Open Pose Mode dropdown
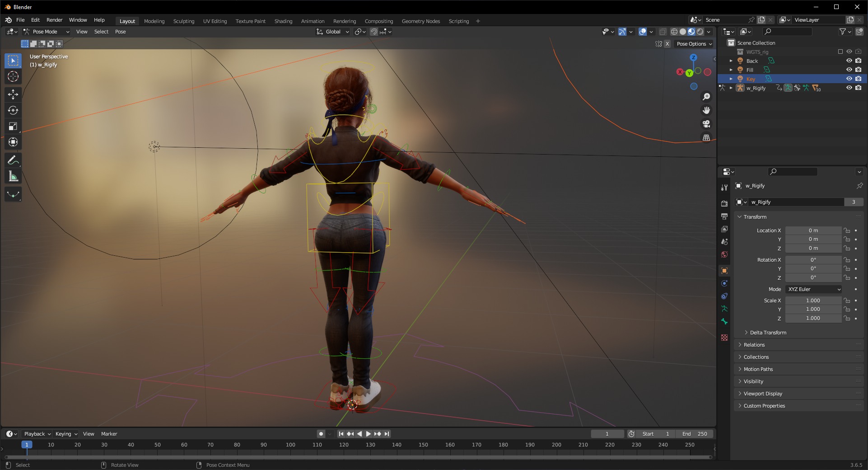 coord(46,32)
